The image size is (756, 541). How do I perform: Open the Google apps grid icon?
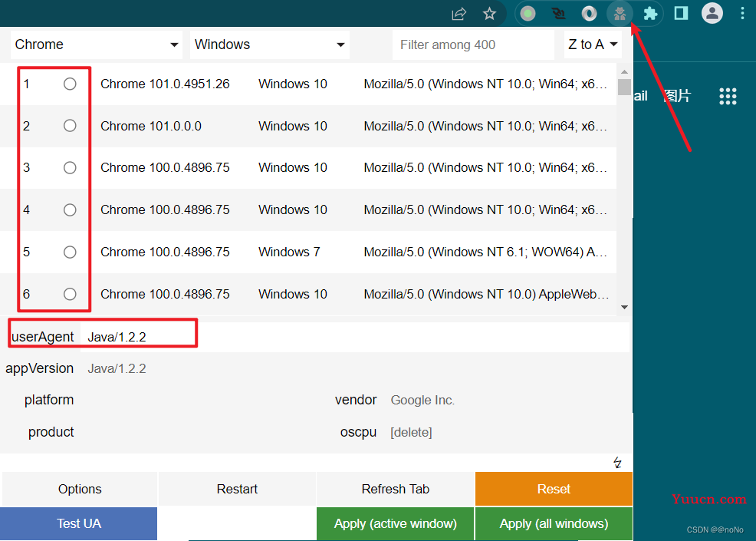tap(728, 96)
